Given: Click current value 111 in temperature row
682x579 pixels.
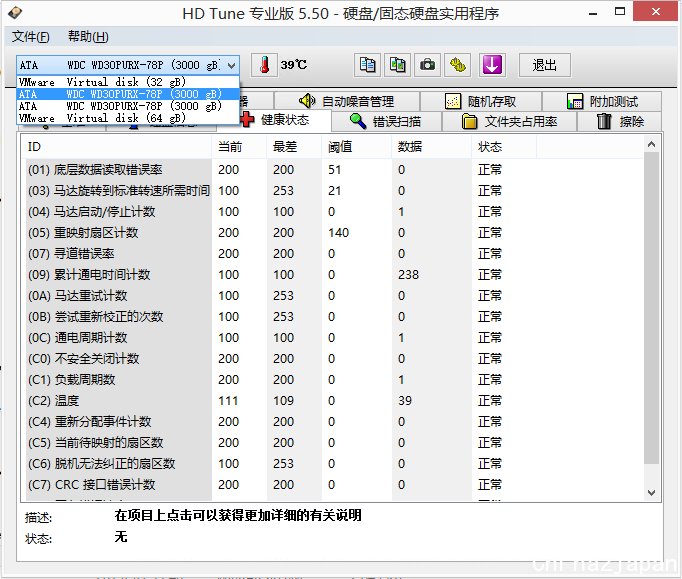Looking at the screenshot, I should click(228, 401).
